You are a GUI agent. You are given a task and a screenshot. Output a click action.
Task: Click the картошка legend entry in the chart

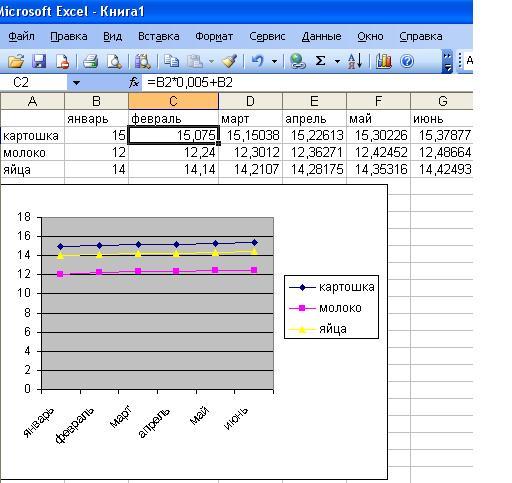331,287
